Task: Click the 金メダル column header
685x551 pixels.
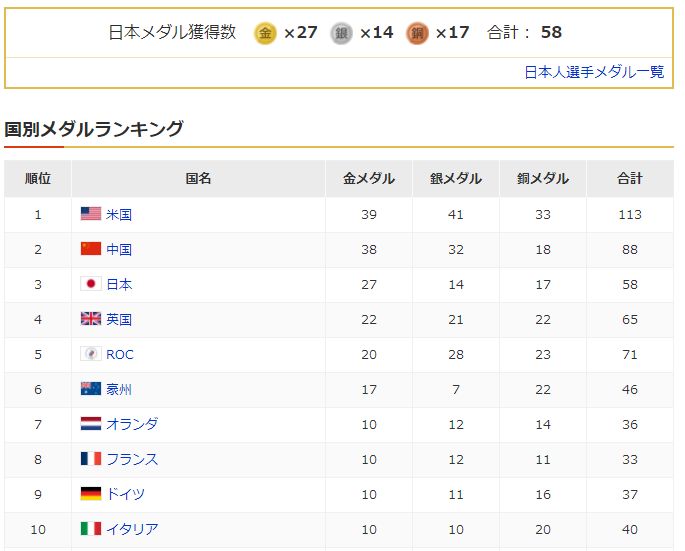Action: [369, 178]
